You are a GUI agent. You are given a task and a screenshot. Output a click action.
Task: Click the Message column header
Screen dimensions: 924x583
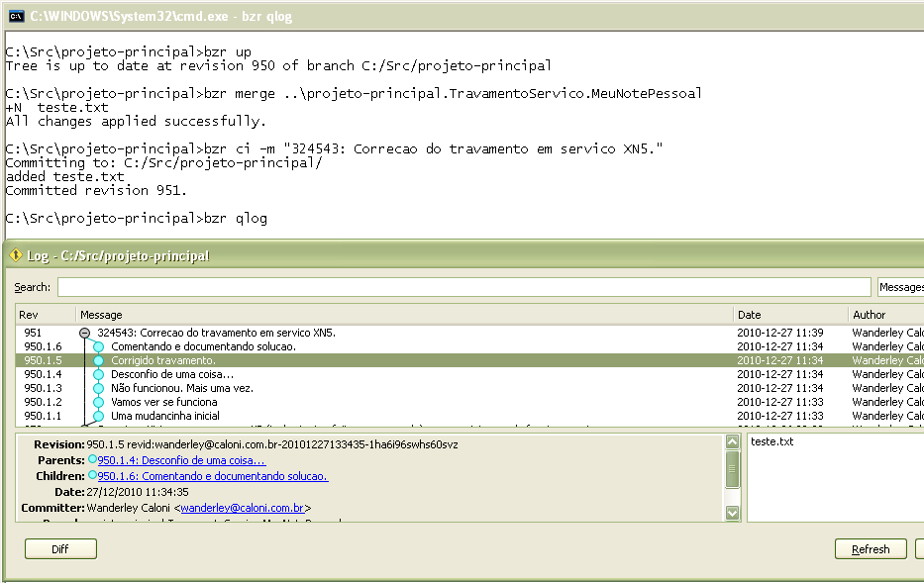[396, 315]
